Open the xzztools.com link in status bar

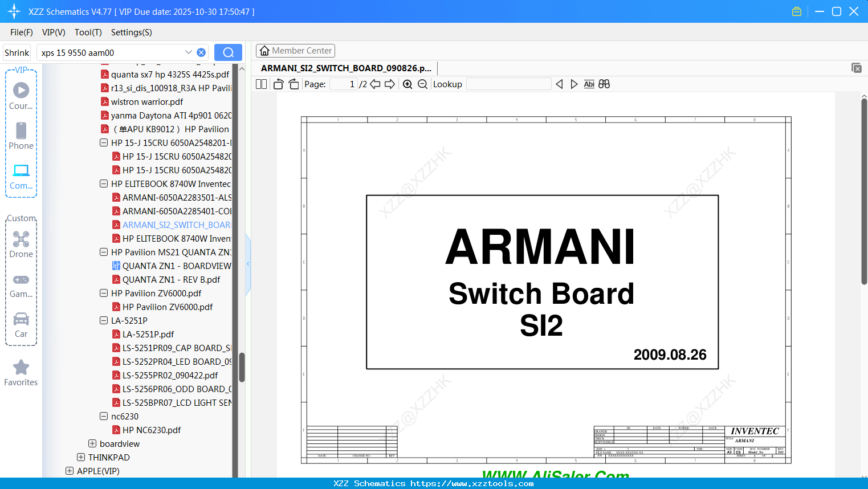point(472,483)
